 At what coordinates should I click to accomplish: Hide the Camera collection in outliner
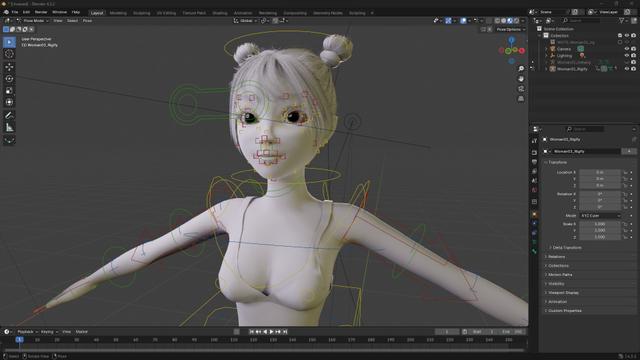pos(627,49)
